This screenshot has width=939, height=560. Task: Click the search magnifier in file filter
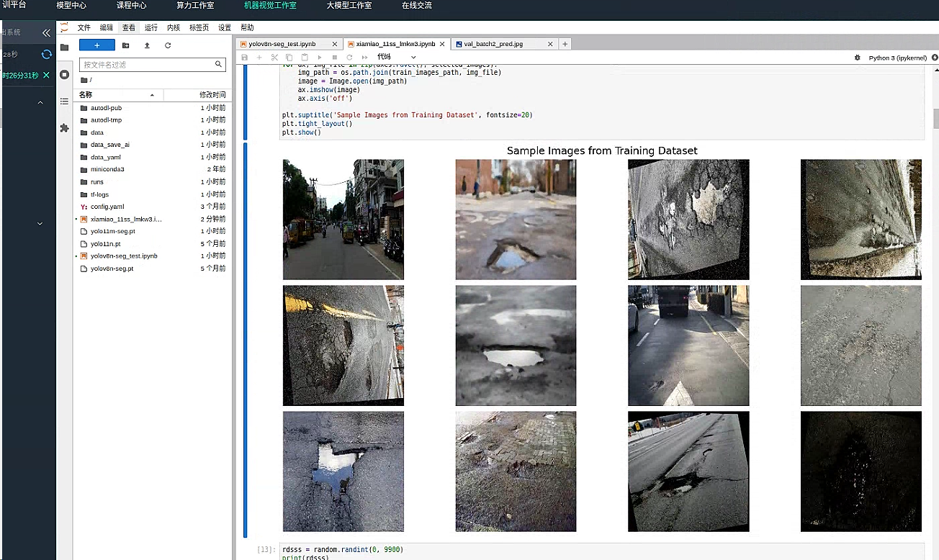click(218, 64)
